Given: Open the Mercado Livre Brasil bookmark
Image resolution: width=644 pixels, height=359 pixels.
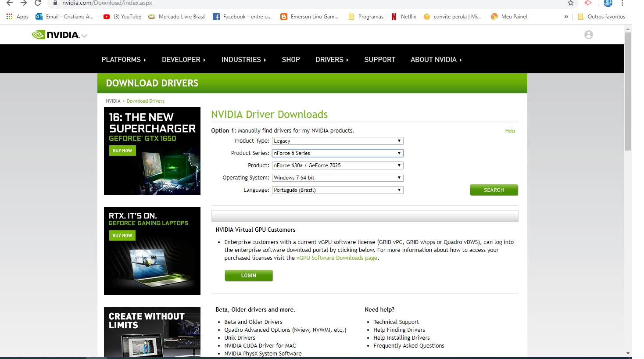Looking at the screenshot, I should (177, 16).
